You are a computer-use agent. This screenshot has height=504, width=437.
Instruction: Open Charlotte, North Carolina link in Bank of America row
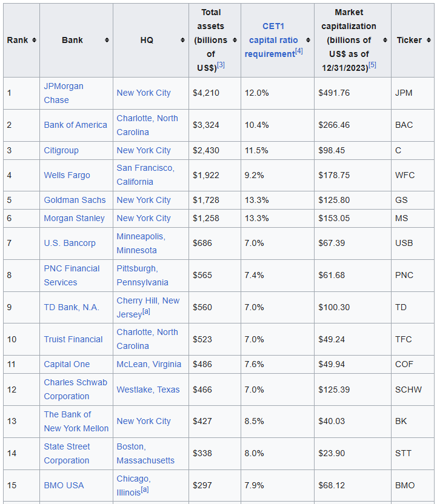pos(147,125)
